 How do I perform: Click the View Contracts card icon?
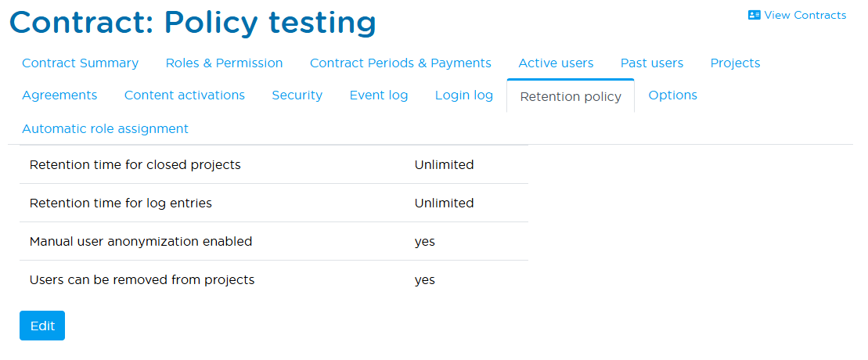(755, 15)
